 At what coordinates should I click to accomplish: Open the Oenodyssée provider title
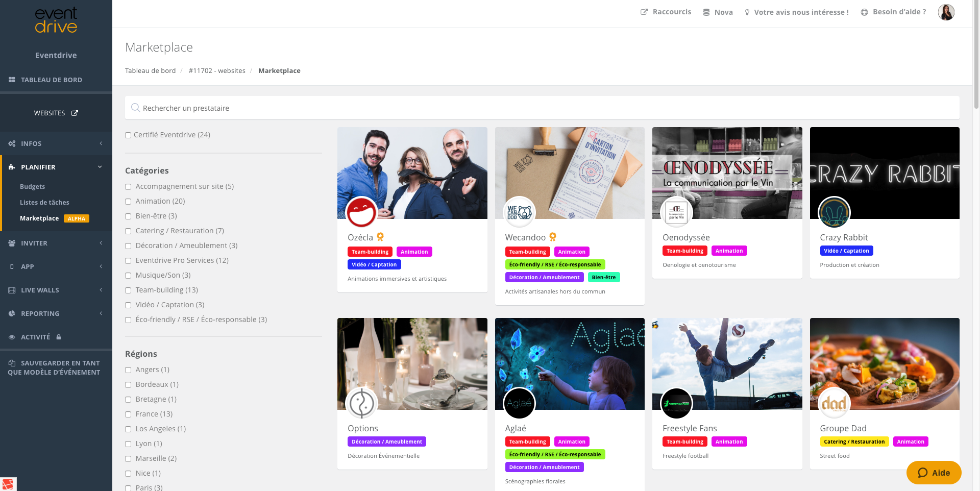[x=686, y=237]
